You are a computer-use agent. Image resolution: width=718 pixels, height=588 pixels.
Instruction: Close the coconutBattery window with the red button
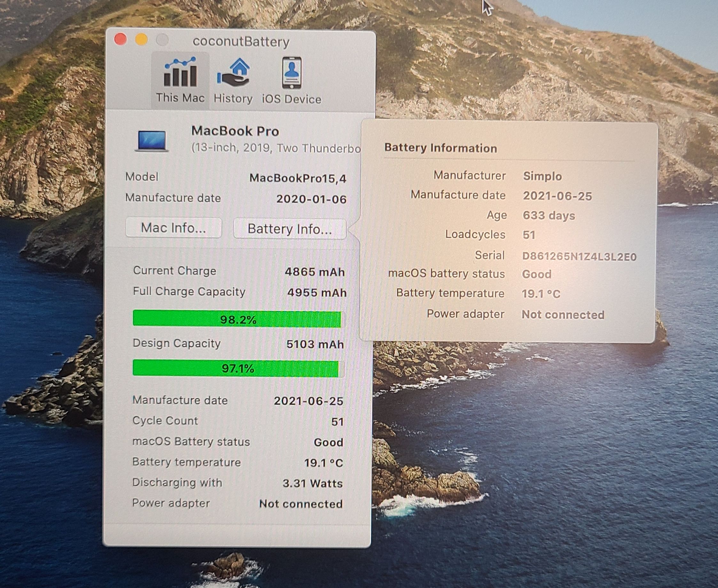point(120,39)
